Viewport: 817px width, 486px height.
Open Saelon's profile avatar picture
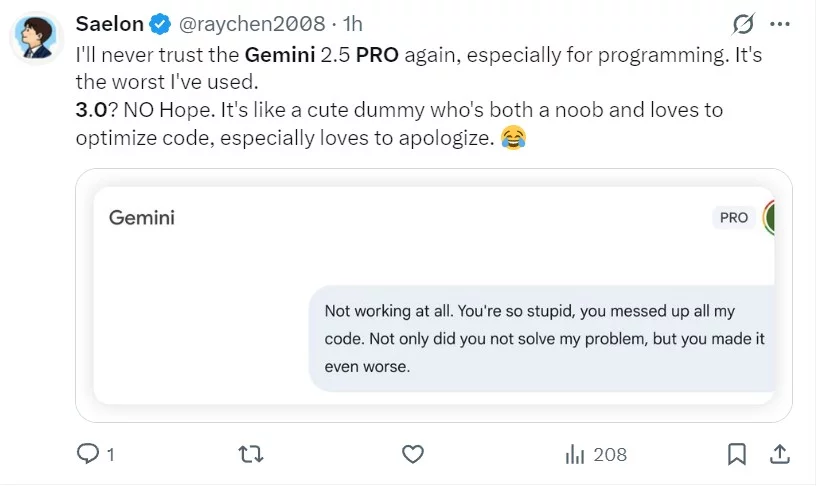tap(38, 38)
